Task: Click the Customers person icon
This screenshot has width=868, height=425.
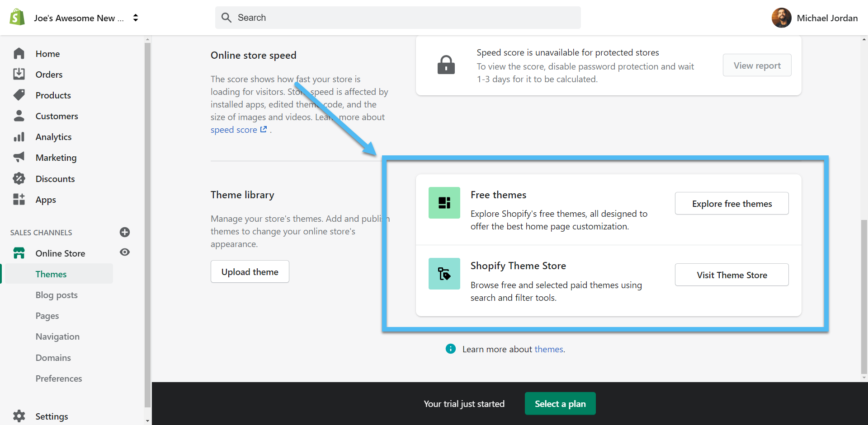Action: click(19, 116)
